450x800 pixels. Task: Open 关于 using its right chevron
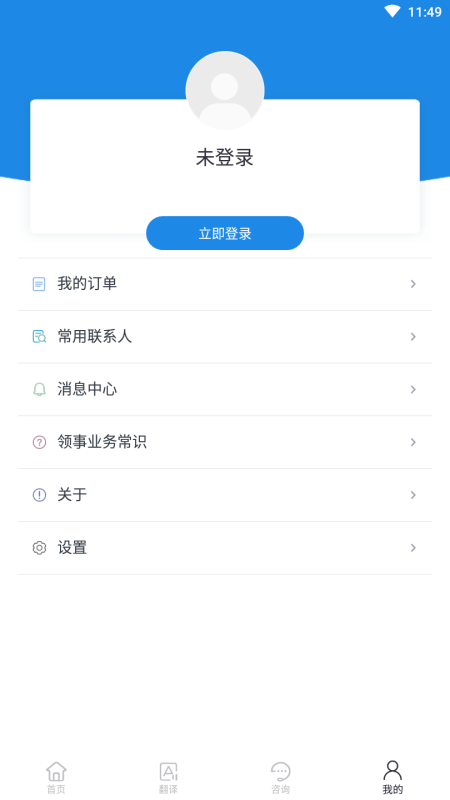(x=413, y=495)
